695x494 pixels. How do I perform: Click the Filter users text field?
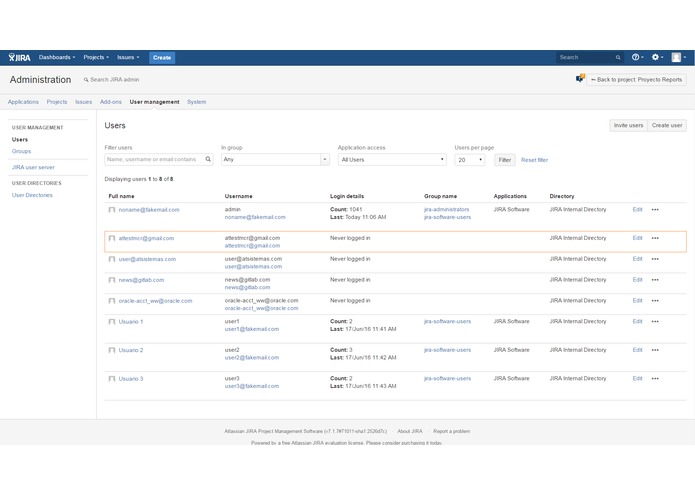tap(159, 159)
